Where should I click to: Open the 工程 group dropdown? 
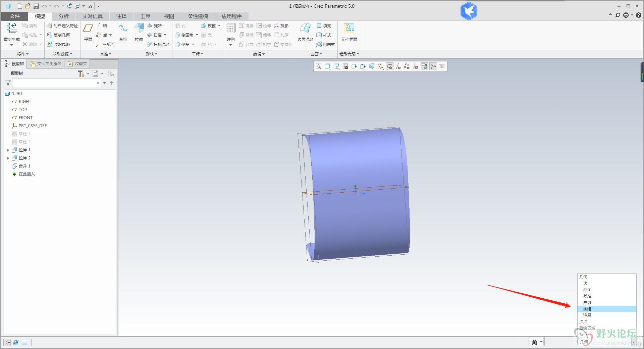(198, 54)
